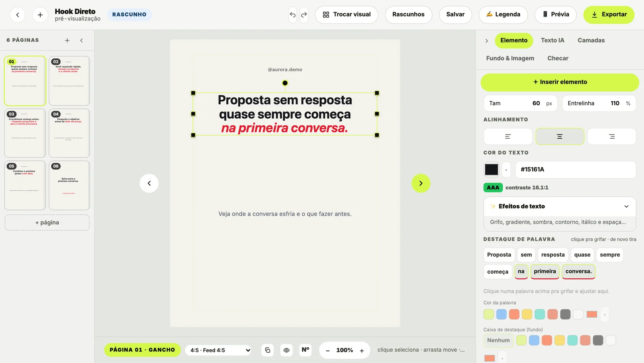The height and width of the screenshot is (363, 644).
Task: Toggle highlight on the word 'Proposta'
Action: point(499,255)
